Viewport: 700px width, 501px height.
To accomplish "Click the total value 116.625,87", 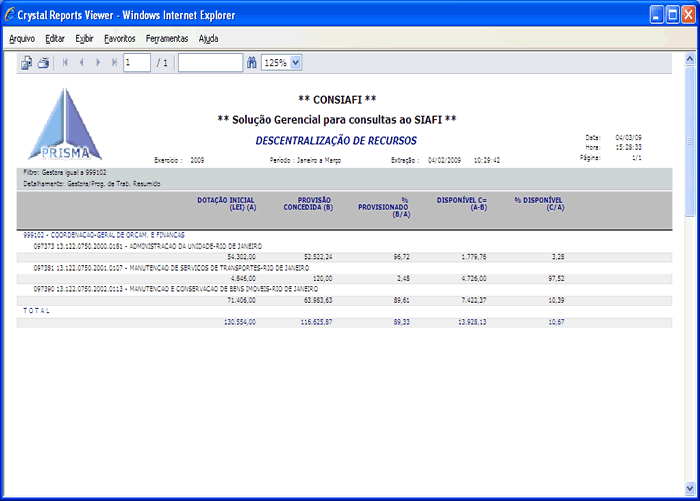I will (316, 322).
